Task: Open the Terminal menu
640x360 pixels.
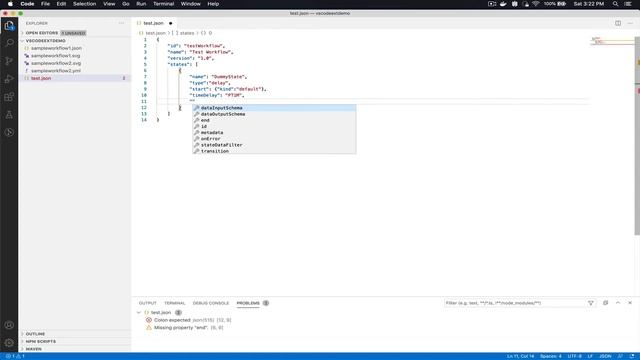Action: [163, 4]
